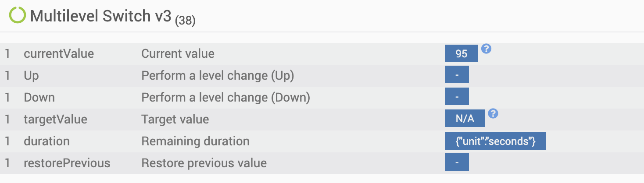Open help icon next to current value 95
This screenshot has height=183, width=644.
pos(486,49)
